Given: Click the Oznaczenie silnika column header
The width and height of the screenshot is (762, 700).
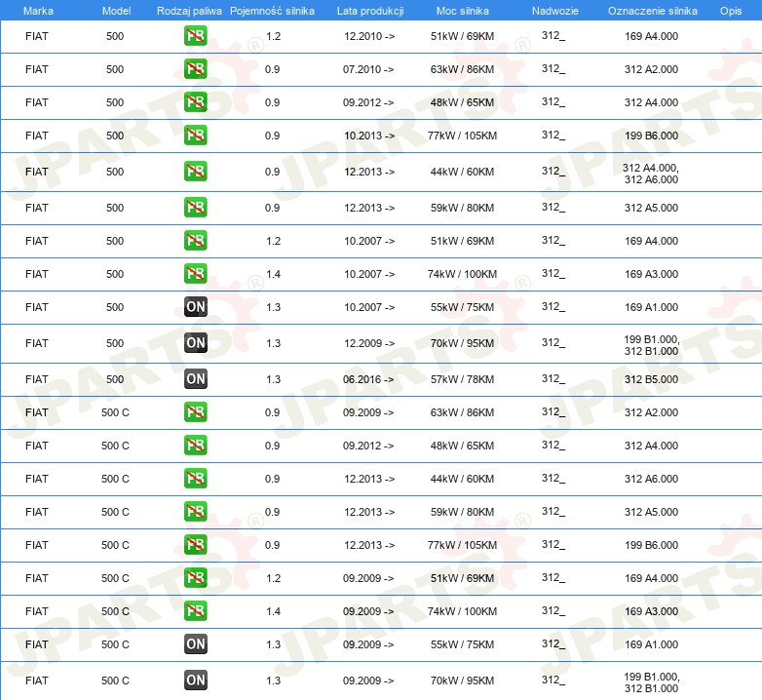Looking at the screenshot, I should (653, 11).
